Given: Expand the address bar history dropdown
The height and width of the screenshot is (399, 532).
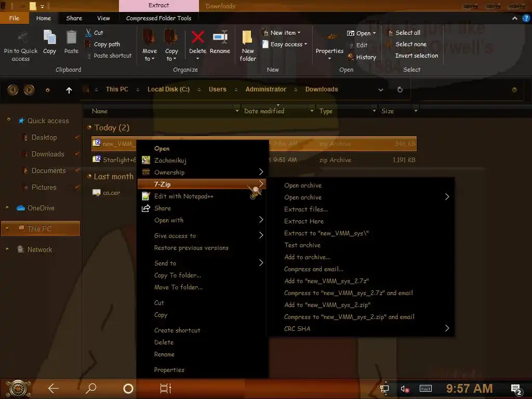Looking at the screenshot, I should pyautogui.click(x=381, y=90).
